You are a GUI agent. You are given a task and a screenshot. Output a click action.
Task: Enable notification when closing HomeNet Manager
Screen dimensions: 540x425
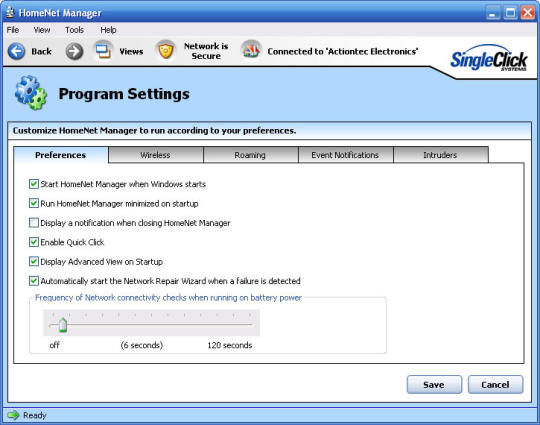(33, 223)
